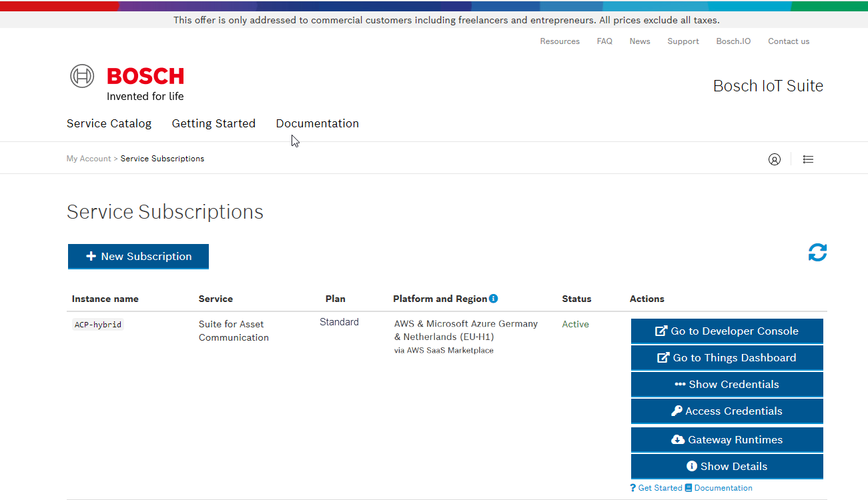This screenshot has height=500, width=868.
Task: Click the Instance name column header
Action: pos(105,299)
